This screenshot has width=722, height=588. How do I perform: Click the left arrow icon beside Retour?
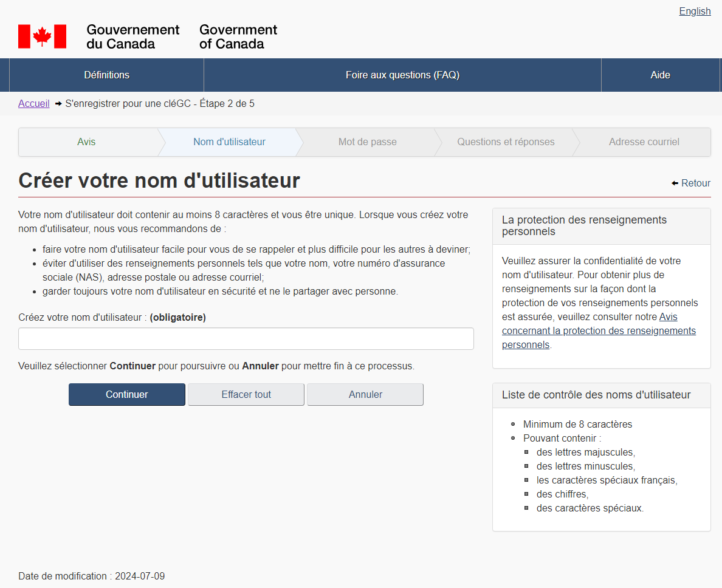pos(675,183)
